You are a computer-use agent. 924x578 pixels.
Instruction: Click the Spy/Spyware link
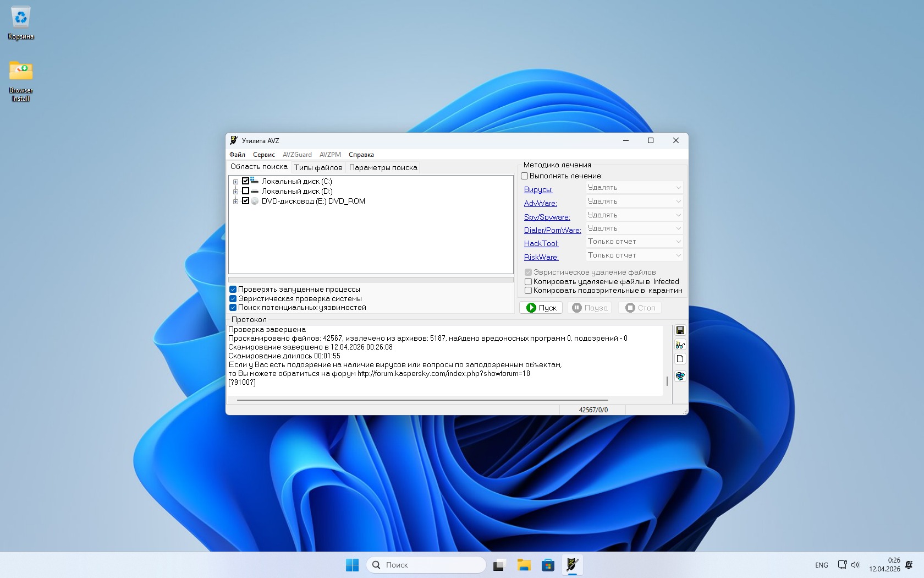(547, 217)
